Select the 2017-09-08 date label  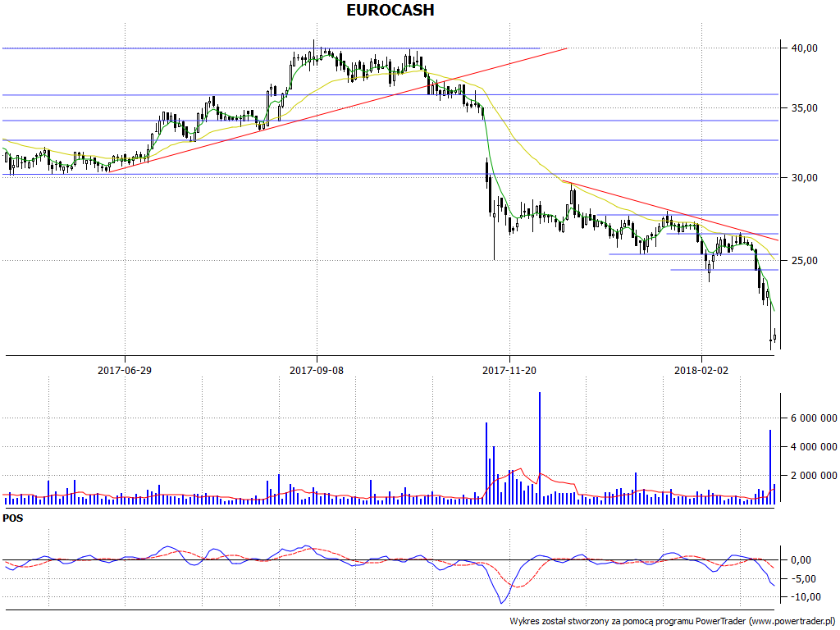coord(317,370)
